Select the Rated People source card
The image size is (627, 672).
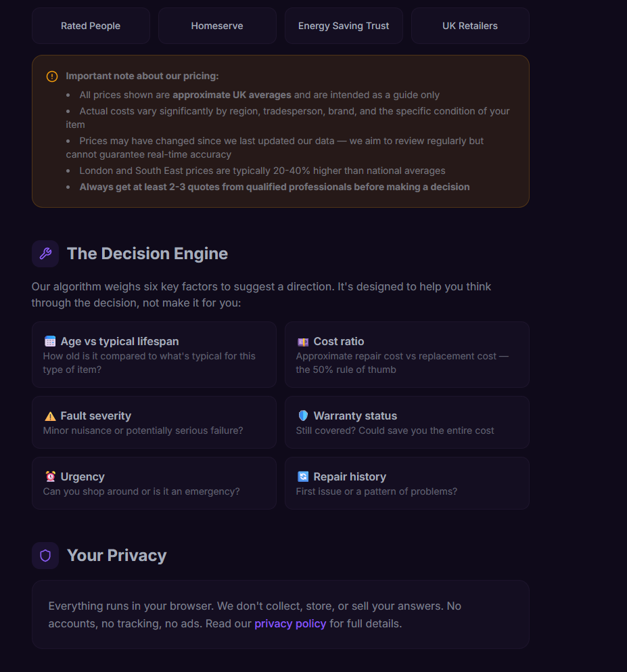pyautogui.click(x=91, y=26)
